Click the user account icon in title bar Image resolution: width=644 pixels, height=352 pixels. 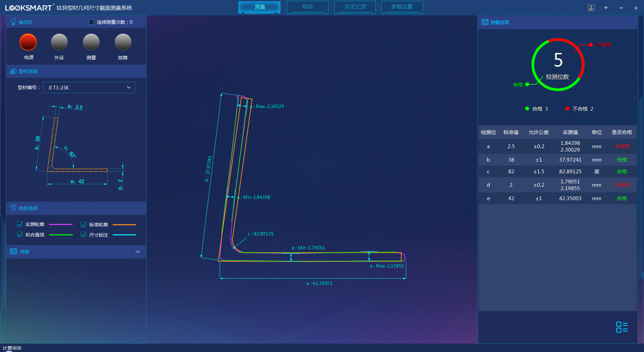(591, 8)
